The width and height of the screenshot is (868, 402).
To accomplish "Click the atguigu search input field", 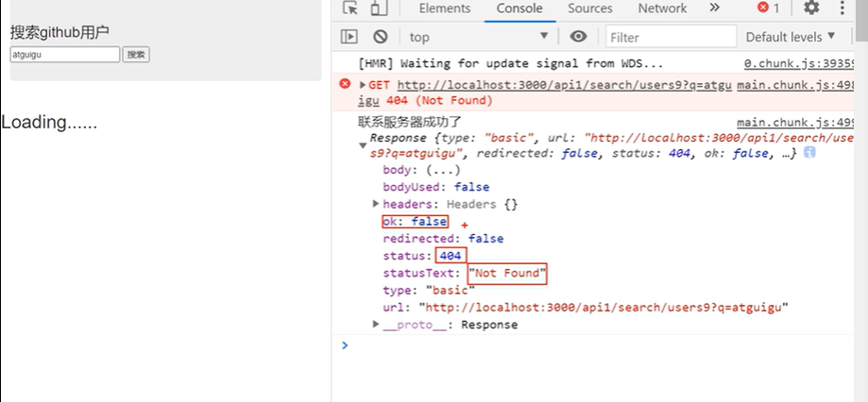I will [x=65, y=55].
